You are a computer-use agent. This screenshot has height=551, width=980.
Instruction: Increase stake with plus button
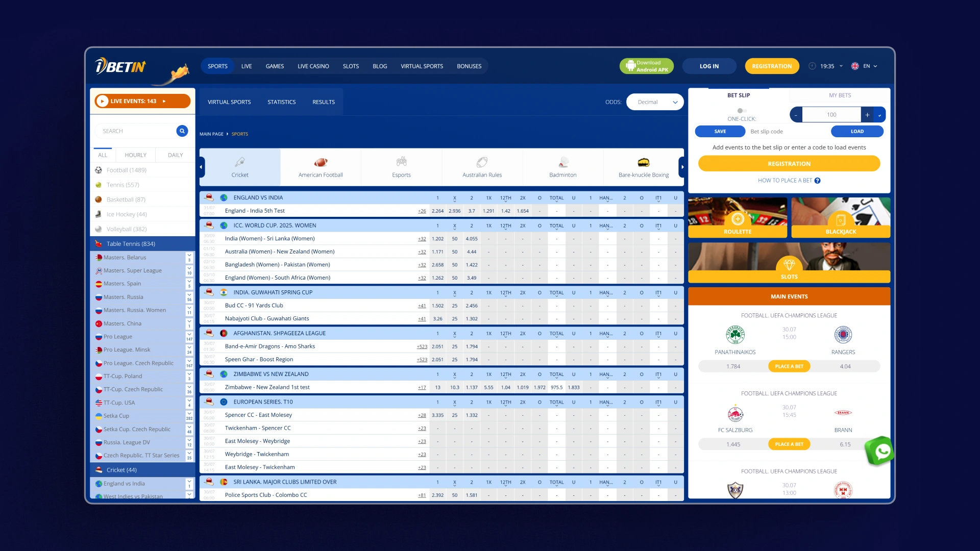click(867, 115)
